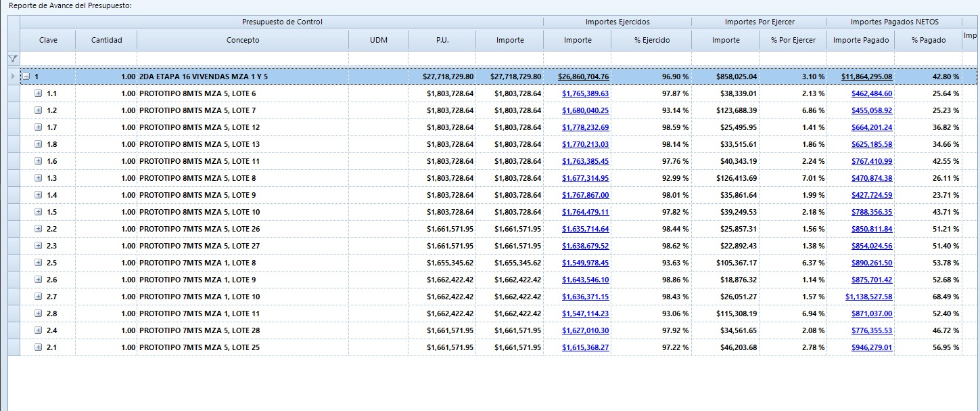Click the Concepto filter row cell

(x=243, y=59)
